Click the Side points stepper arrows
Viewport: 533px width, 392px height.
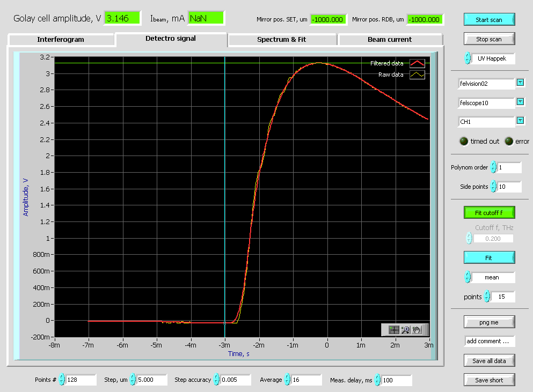[x=494, y=187]
